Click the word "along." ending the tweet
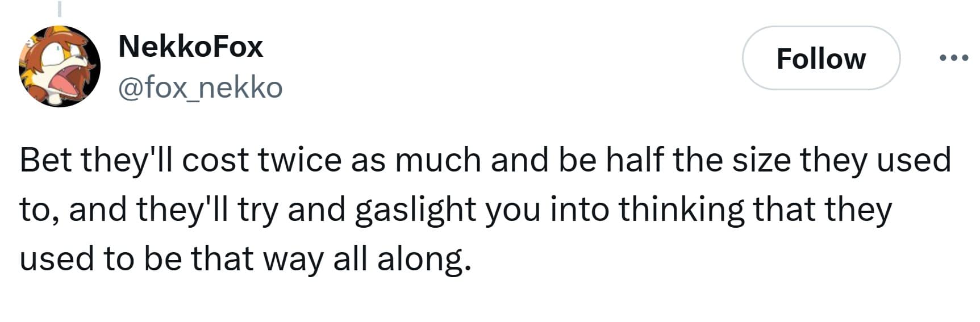Image resolution: width=980 pixels, height=322 pixels. pyautogui.click(x=424, y=260)
